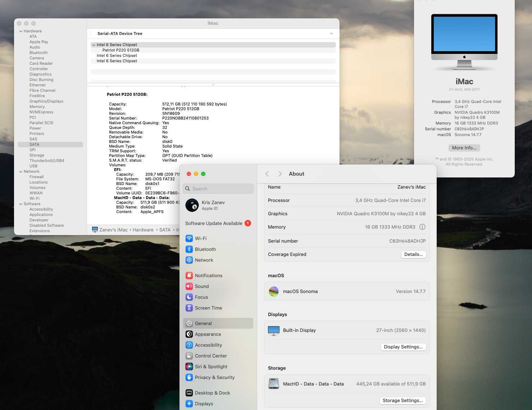
Task: Click the Built-in Display monitor icon
Action: (274, 330)
